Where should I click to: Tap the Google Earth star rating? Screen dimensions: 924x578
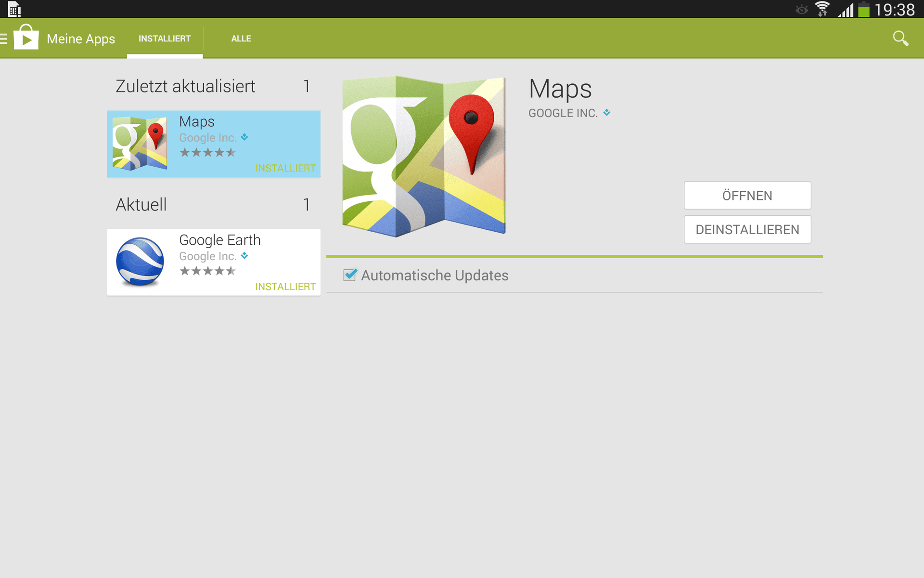(x=208, y=271)
